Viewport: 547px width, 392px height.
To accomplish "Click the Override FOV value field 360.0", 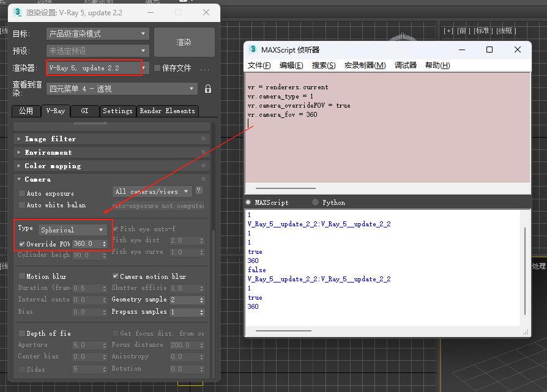I will point(87,244).
